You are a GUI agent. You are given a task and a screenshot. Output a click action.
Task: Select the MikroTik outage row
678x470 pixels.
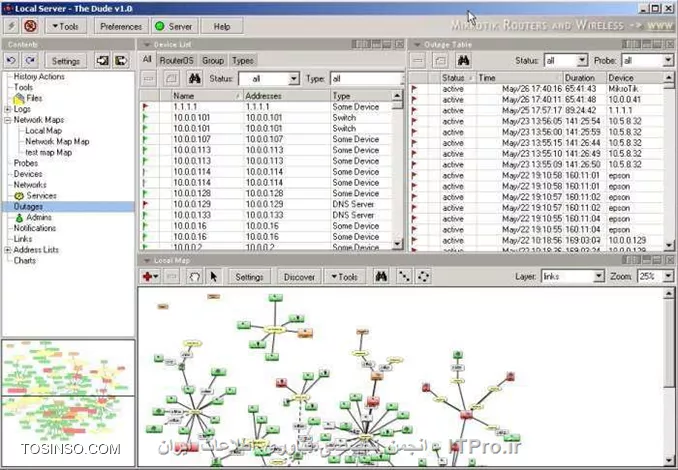(x=536, y=89)
